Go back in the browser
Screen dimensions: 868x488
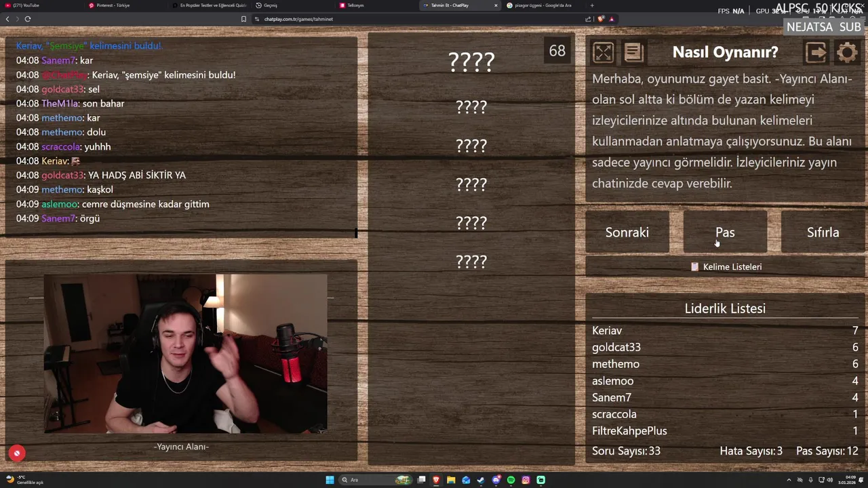7,19
